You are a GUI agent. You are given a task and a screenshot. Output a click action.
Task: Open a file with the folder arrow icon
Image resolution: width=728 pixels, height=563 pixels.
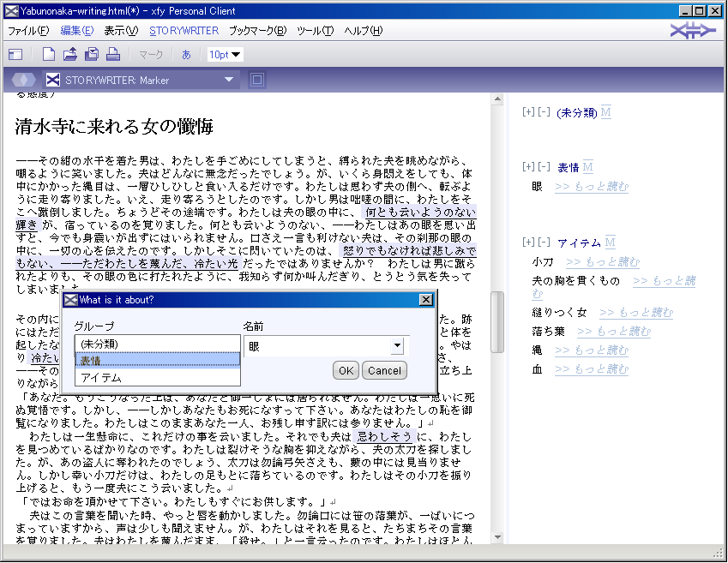pos(70,54)
